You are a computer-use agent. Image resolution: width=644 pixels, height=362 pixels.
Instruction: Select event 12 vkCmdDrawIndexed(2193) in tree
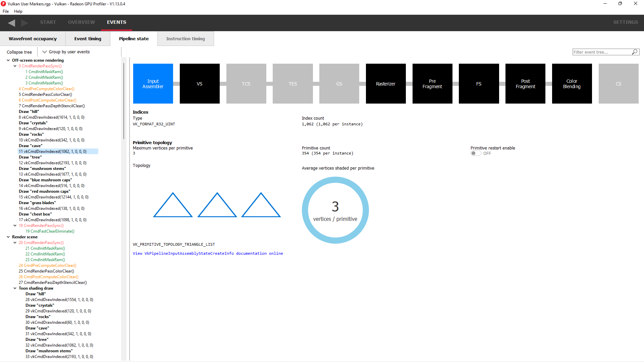(x=53, y=163)
